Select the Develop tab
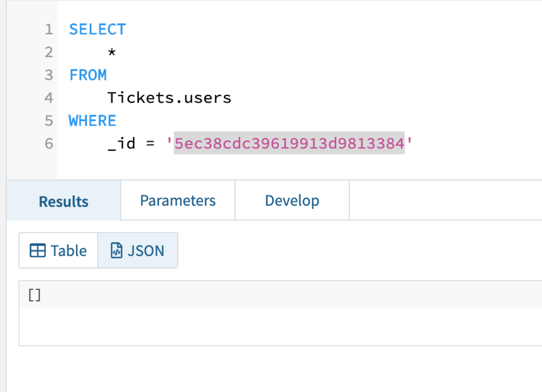This screenshot has width=542, height=392. coord(292,201)
